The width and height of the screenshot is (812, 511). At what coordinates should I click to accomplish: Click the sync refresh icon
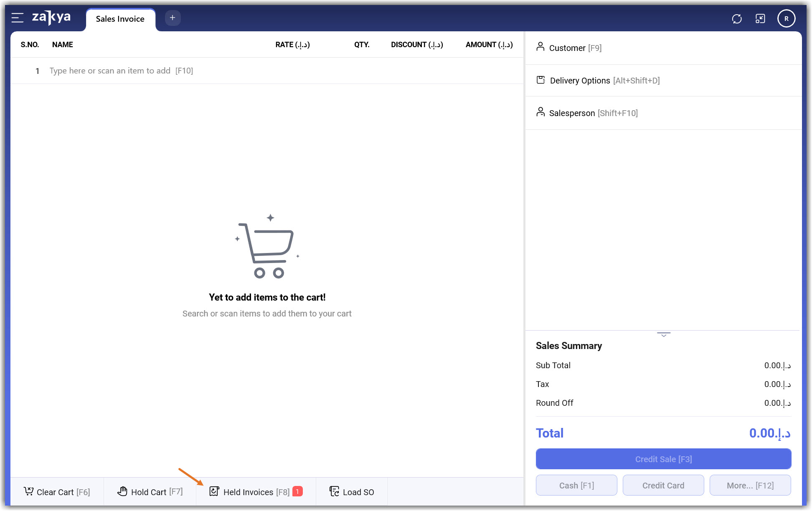pos(737,19)
